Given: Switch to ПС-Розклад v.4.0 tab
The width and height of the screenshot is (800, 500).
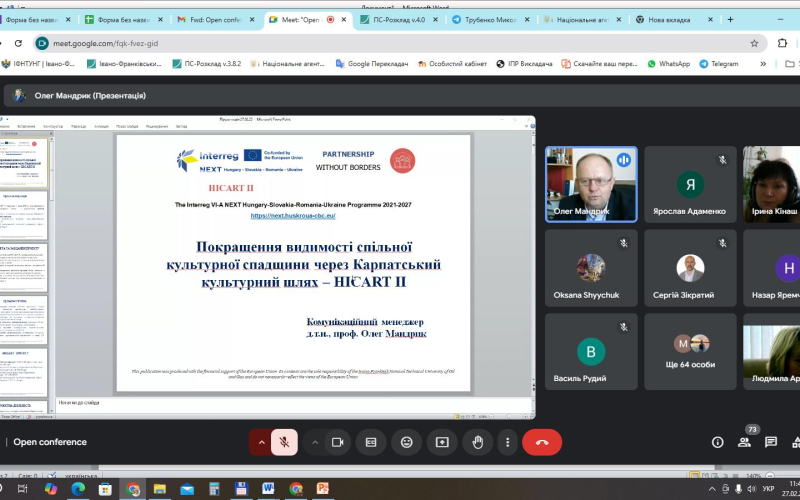Looking at the screenshot, I should (398, 20).
